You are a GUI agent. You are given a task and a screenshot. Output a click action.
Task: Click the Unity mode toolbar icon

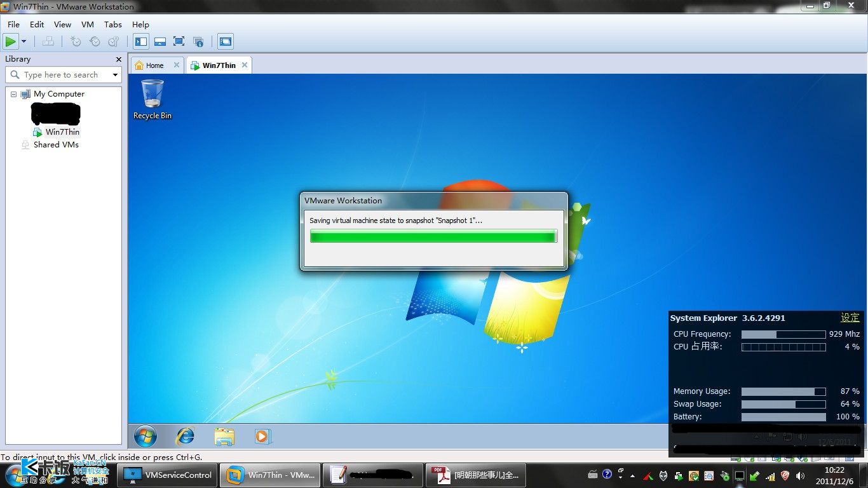(x=198, y=41)
